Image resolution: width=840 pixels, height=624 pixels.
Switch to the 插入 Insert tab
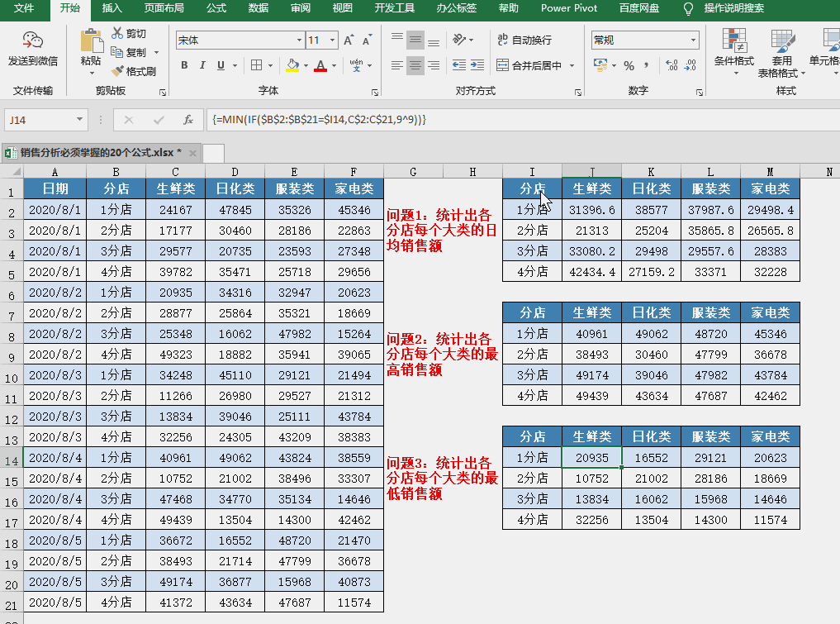[x=112, y=8]
